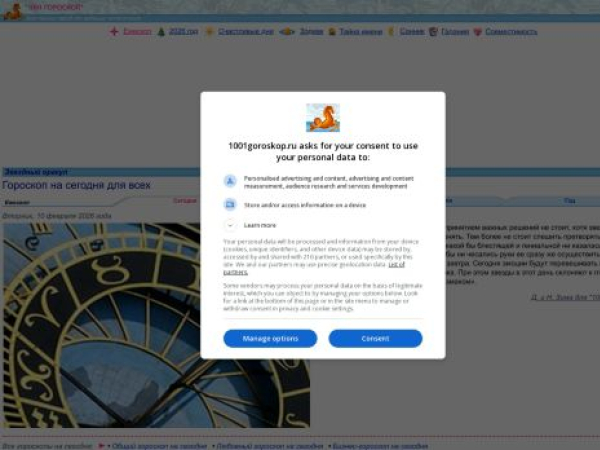Click the personalised advertising person icon
The image size is (600, 450).
coord(230,181)
